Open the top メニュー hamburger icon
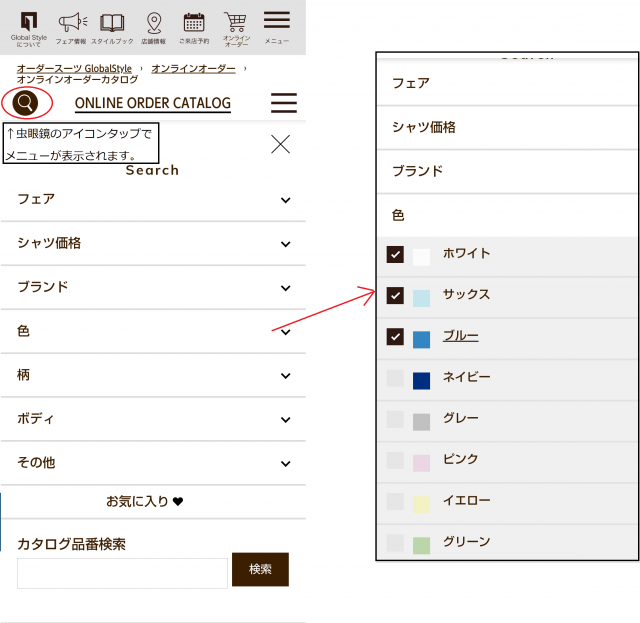640x623 pixels. (277, 24)
